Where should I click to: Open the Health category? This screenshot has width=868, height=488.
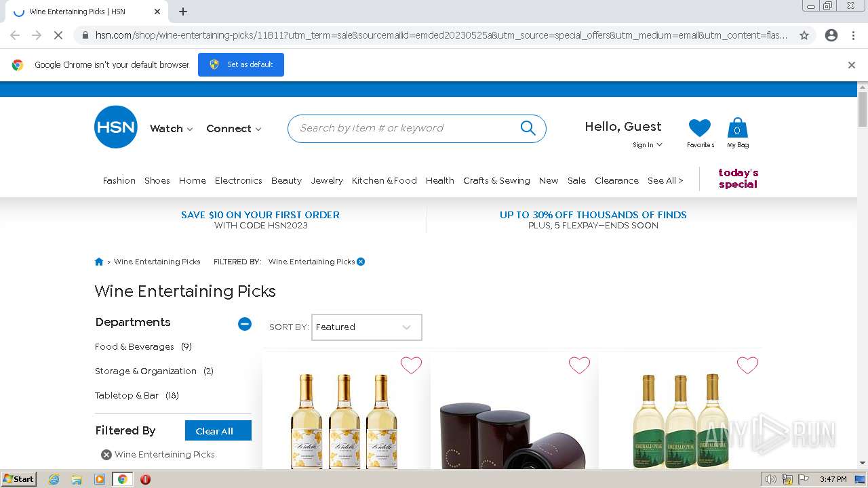(x=440, y=180)
